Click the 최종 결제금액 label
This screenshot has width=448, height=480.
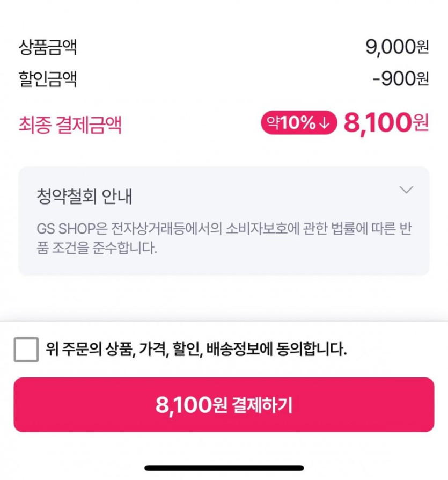coord(70,125)
